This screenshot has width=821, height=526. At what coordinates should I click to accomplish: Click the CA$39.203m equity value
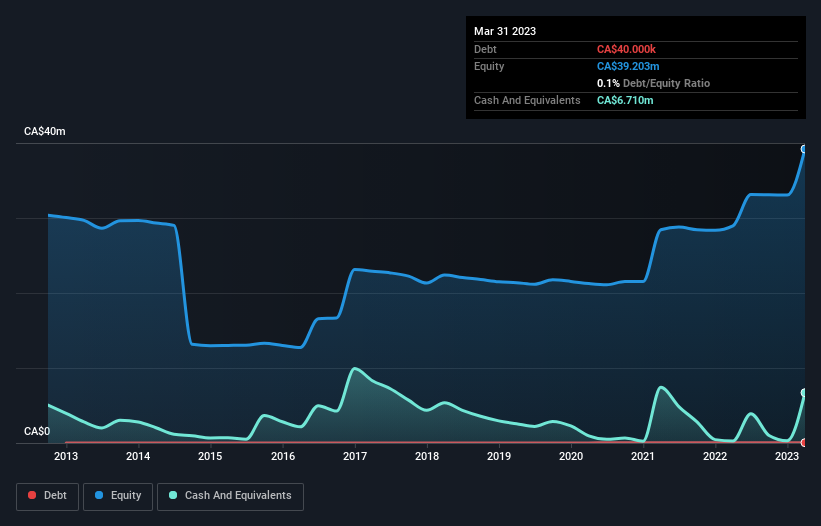[x=628, y=66]
